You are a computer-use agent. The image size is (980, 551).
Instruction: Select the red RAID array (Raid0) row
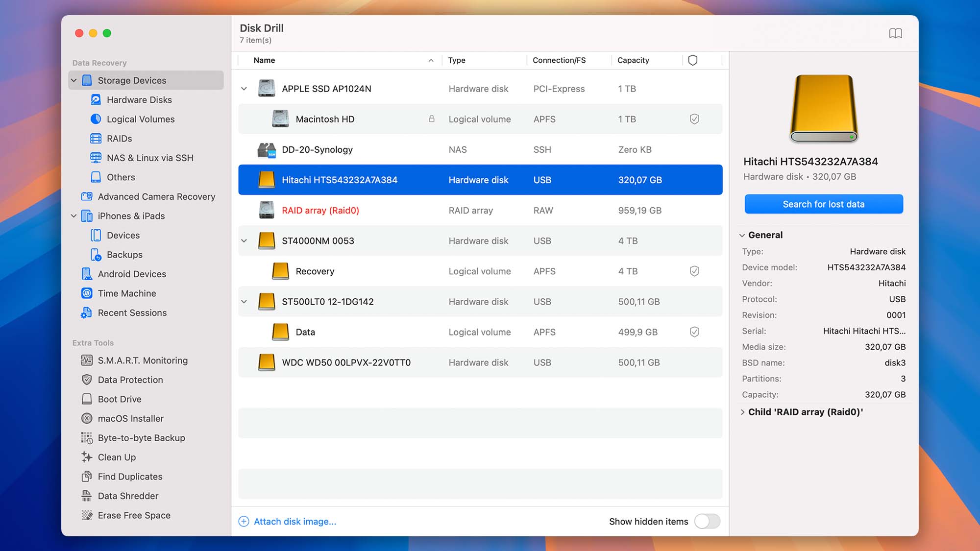[480, 211]
